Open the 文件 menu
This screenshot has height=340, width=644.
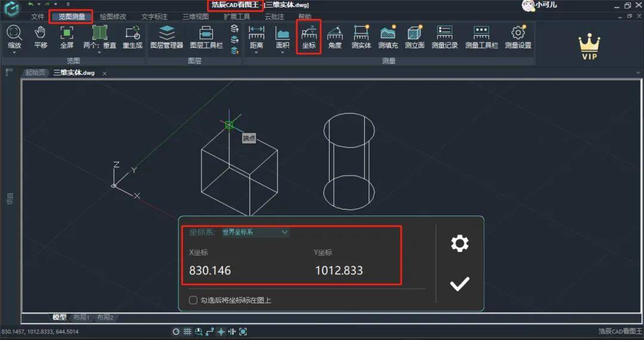pos(38,17)
